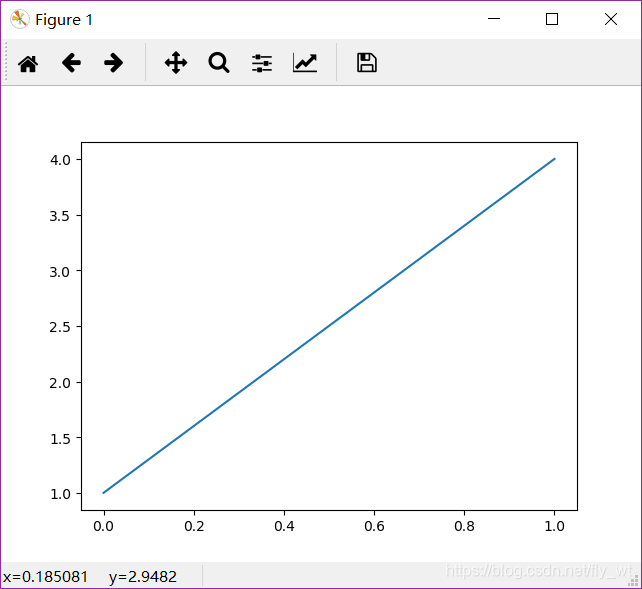642x589 pixels.
Task: Click the x-axis tick label 0.8
Action: tap(464, 526)
